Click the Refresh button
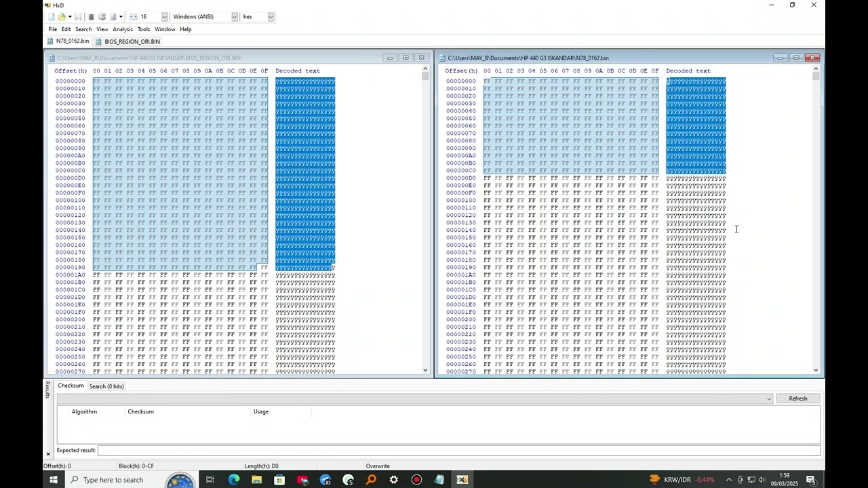This screenshot has width=868, height=488. pyautogui.click(x=798, y=399)
